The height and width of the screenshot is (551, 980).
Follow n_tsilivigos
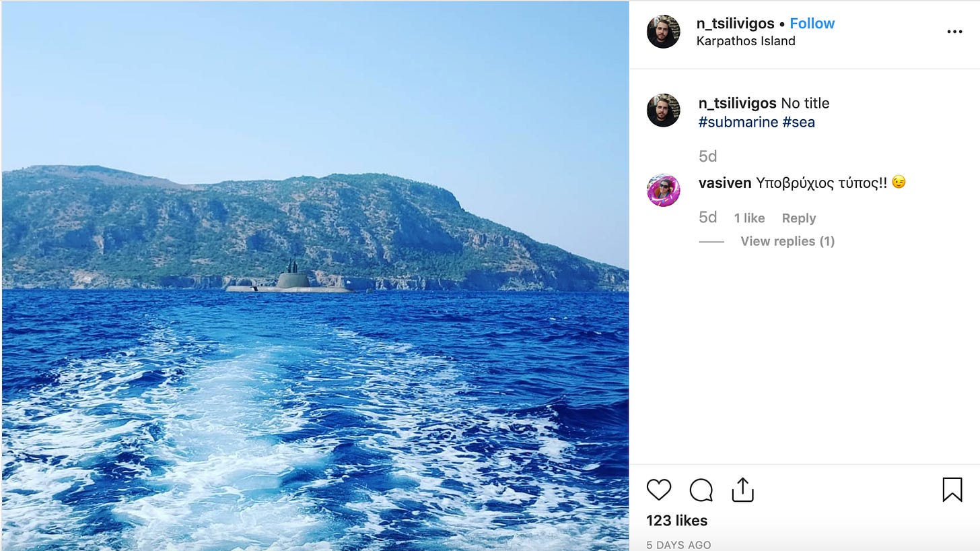[x=812, y=24]
